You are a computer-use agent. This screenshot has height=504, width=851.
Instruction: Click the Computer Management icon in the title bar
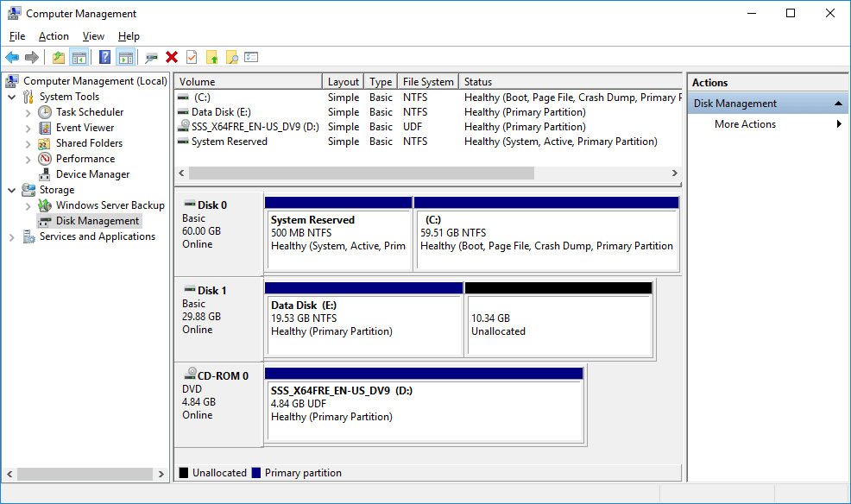(14, 13)
